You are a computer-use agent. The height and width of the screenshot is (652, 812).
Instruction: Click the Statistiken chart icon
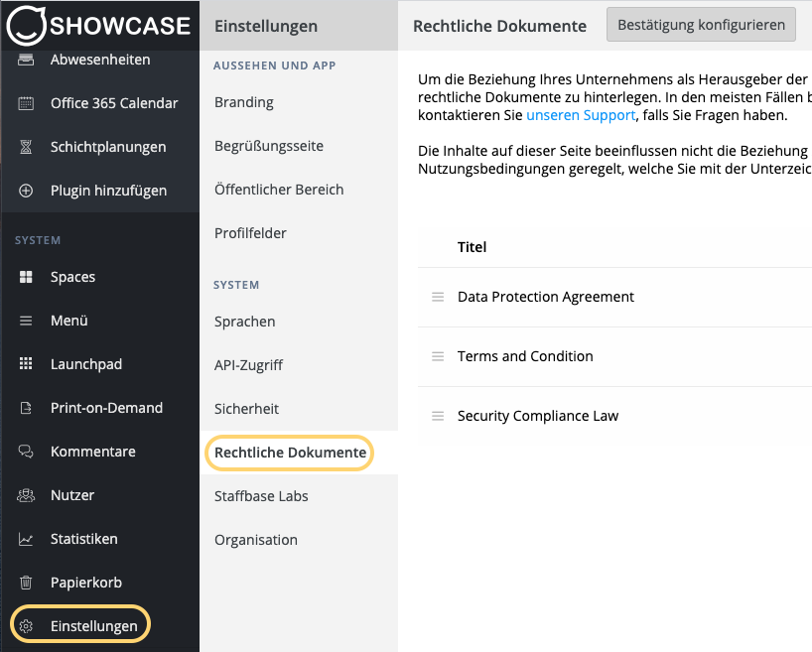click(x=26, y=539)
